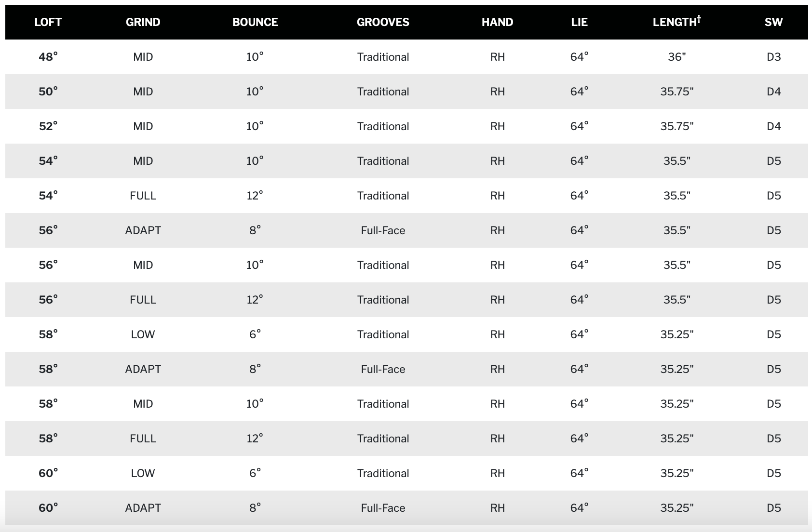
Task: Click the BOUNCE column header
Action: (x=255, y=22)
